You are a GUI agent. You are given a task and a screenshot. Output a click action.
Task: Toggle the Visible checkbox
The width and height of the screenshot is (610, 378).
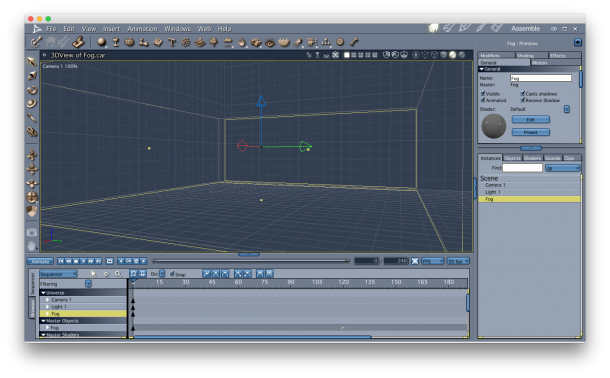point(483,93)
